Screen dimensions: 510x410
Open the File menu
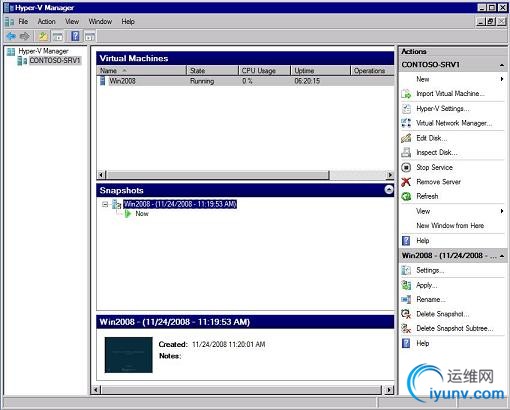point(23,22)
